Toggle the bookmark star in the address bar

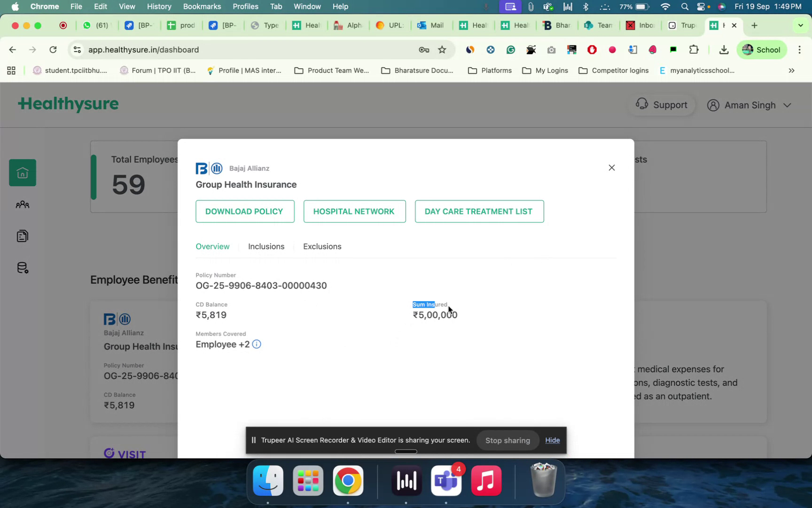click(x=442, y=49)
